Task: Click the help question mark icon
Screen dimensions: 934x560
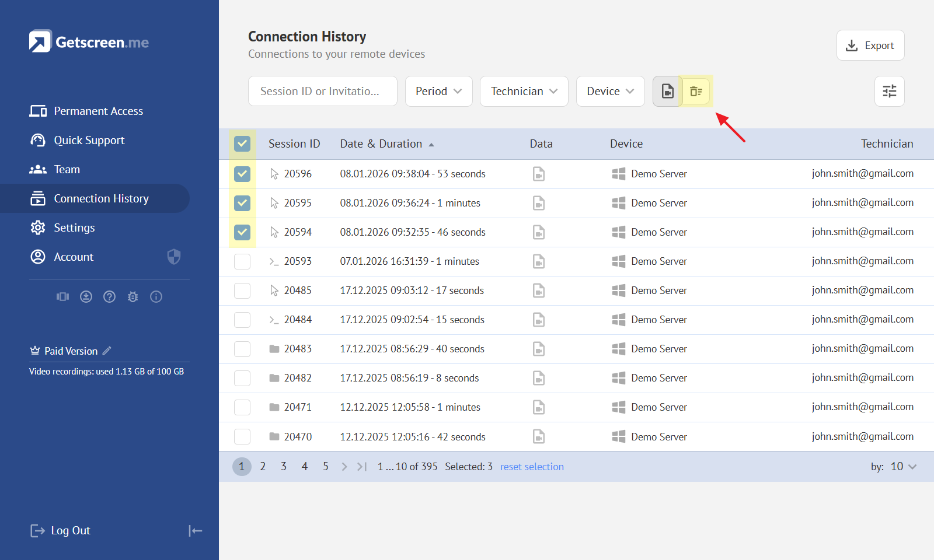Action: coord(109,297)
